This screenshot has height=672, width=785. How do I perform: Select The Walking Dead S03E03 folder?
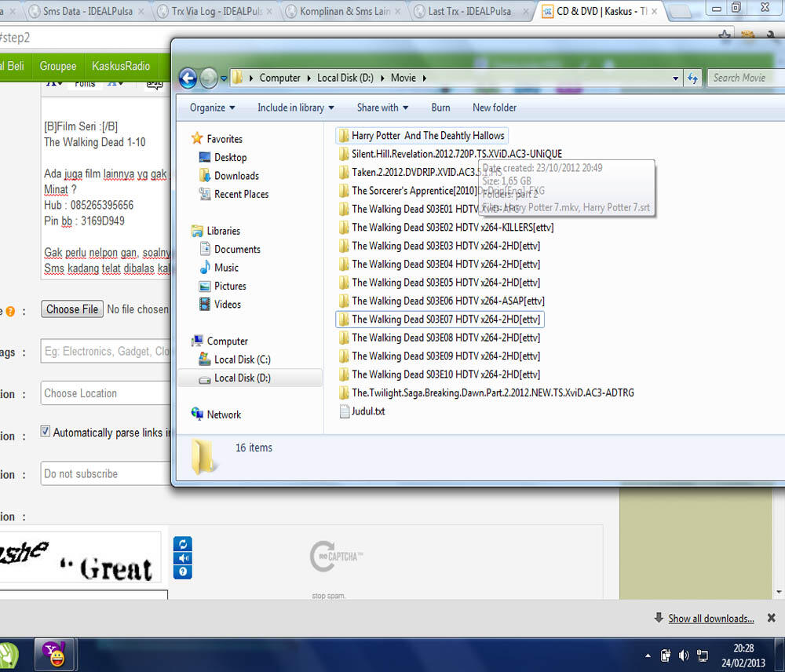click(440, 246)
